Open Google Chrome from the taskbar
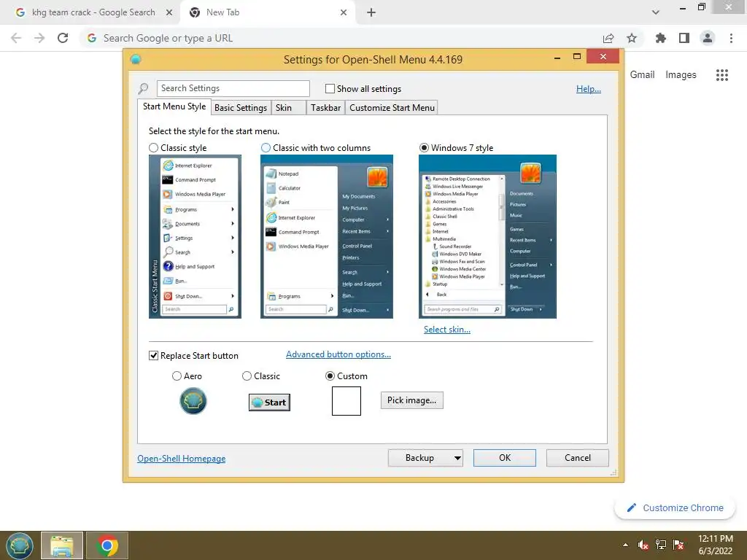The width and height of the screenshot is (747, 560). 107,545
